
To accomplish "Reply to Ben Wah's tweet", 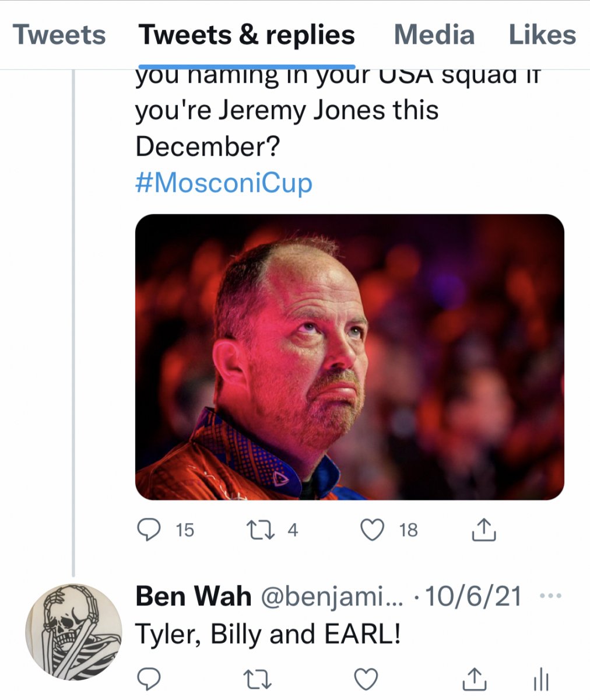I will 149,679.
